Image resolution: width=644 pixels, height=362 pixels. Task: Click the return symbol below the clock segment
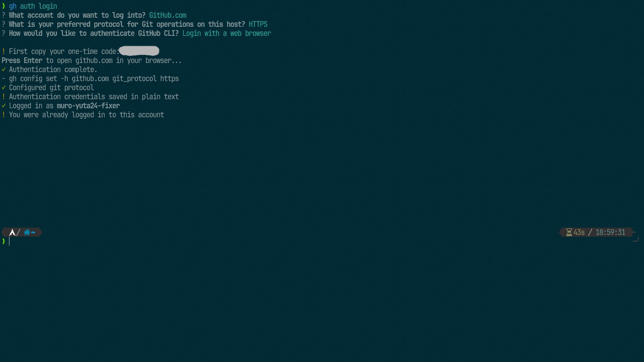click(636, 239)
